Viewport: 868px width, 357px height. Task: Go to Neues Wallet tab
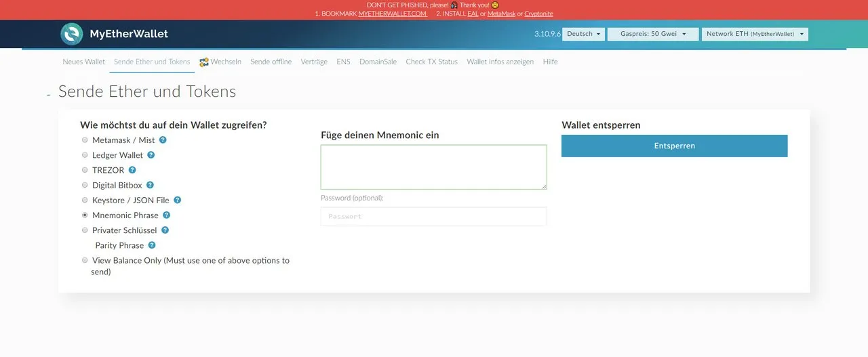[84, 62]
